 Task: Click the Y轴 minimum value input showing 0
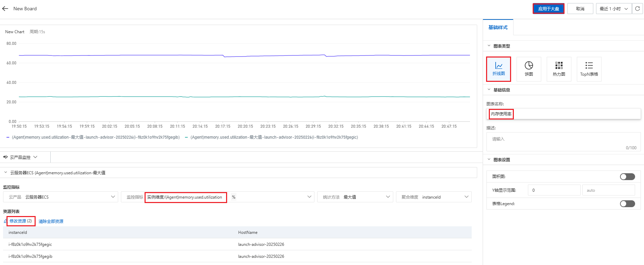point(554,190)
